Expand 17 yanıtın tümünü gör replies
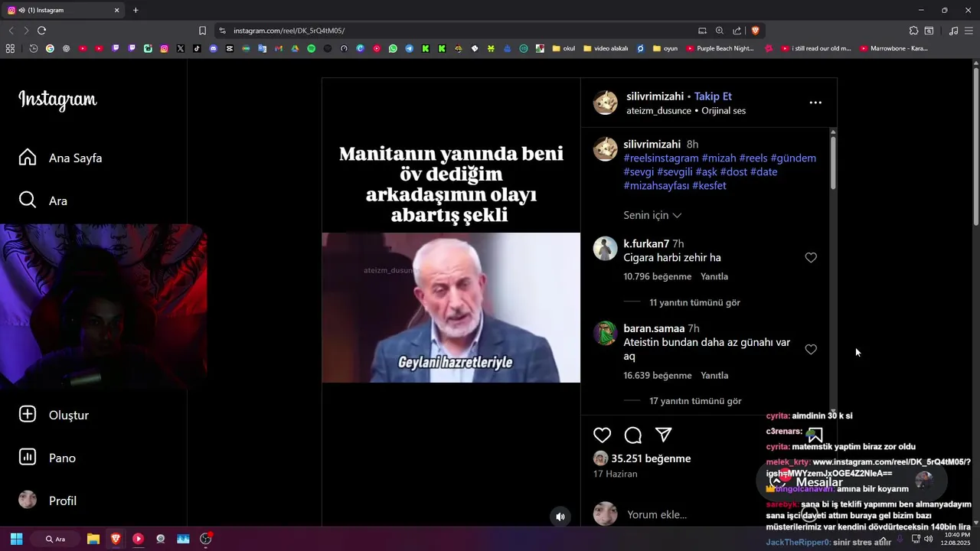Image resolution: width=980 pixels, height=551 pixels. coord(695,401)
